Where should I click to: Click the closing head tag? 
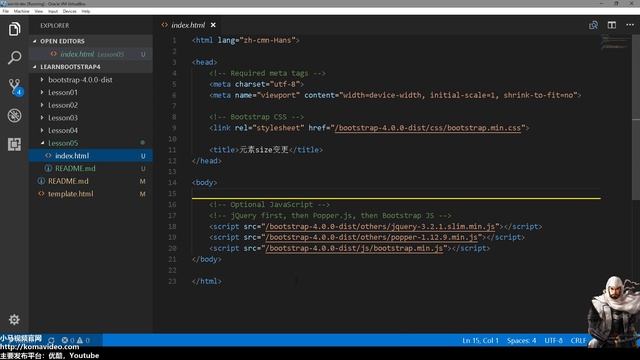pos(207,161)
